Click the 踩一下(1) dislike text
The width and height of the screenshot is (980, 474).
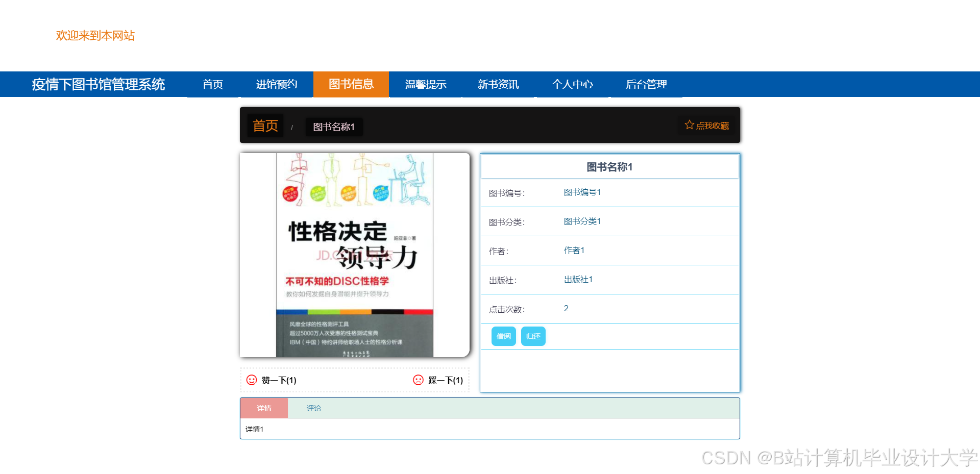(x=446, y=380)
